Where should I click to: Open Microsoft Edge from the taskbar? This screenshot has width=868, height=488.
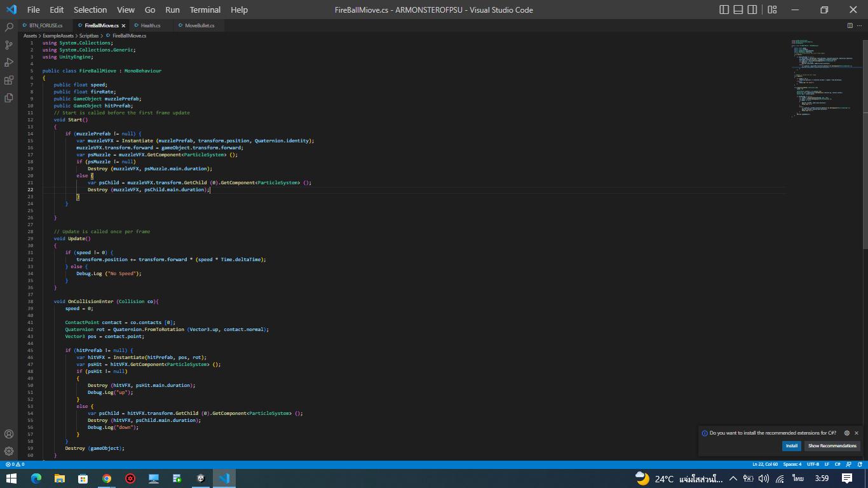36,478
